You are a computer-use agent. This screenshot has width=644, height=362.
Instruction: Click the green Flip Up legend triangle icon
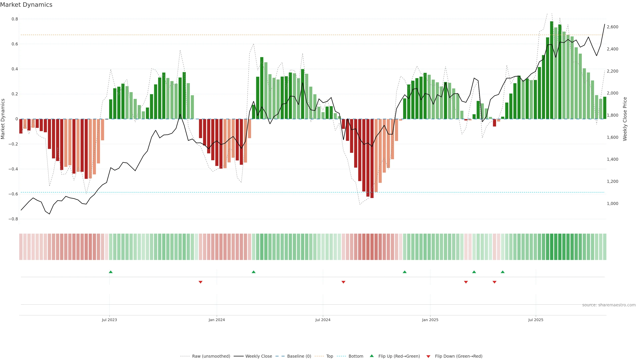click(x=372, y=356)
